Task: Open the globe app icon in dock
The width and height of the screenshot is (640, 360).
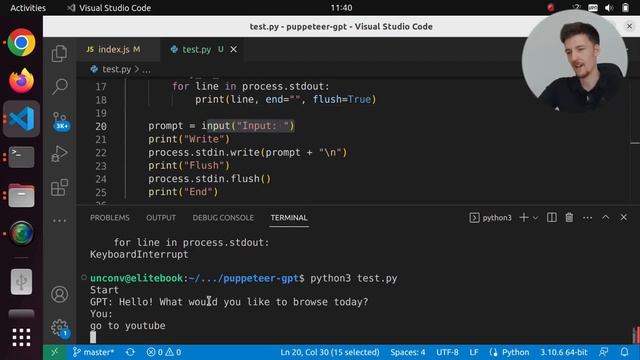Action: pyautogui.click(x=21, y=233)
